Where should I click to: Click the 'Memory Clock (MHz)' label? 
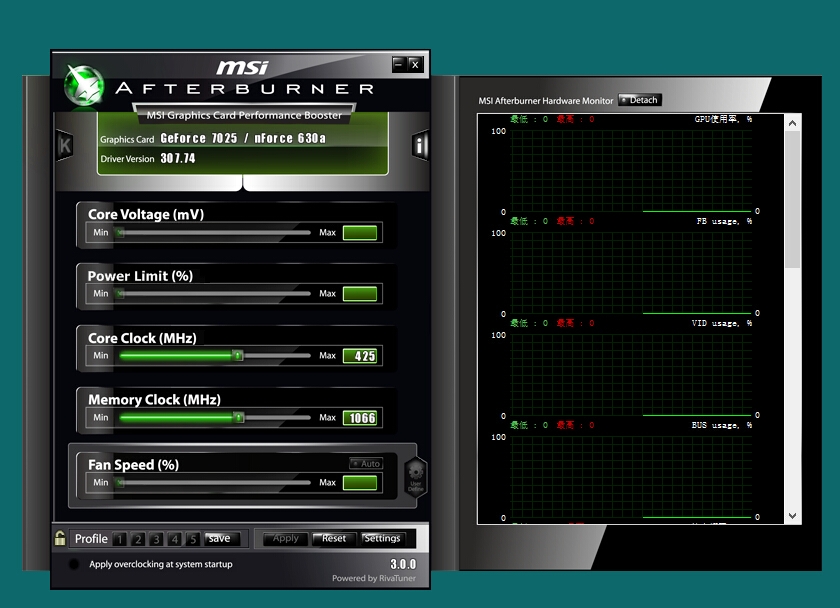click(154, 400)
